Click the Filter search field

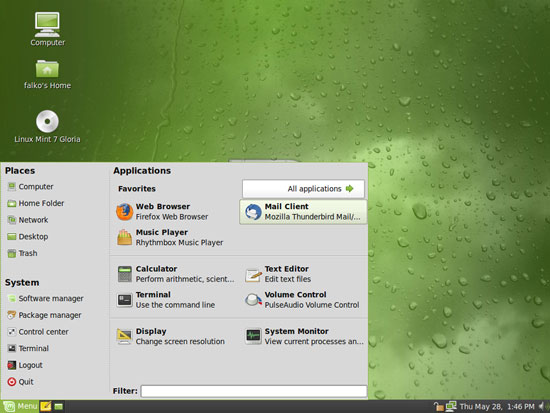coord(254,391)
